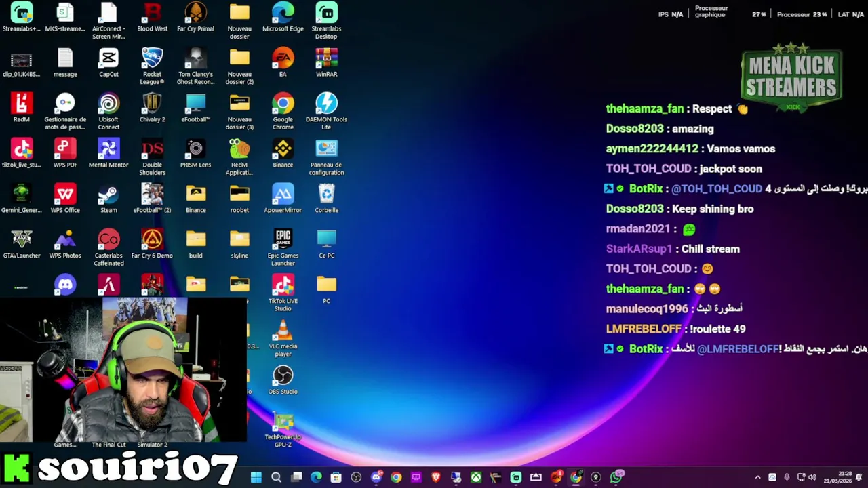Open the RedM Application snail icon
Image resolution: width=868 pixels, height=488 pixels.
[x=239, y=157]
